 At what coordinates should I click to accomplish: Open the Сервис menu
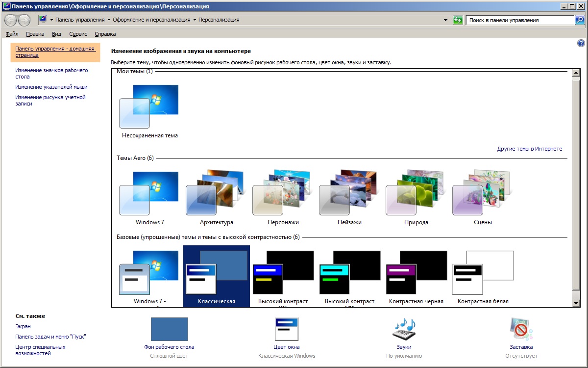(x=78, y=34)
